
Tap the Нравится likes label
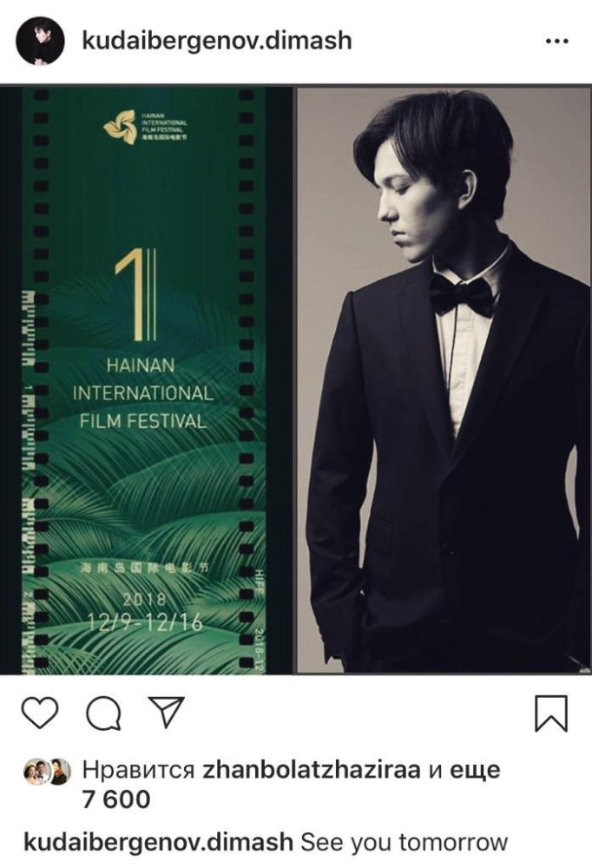pos(138,771)
